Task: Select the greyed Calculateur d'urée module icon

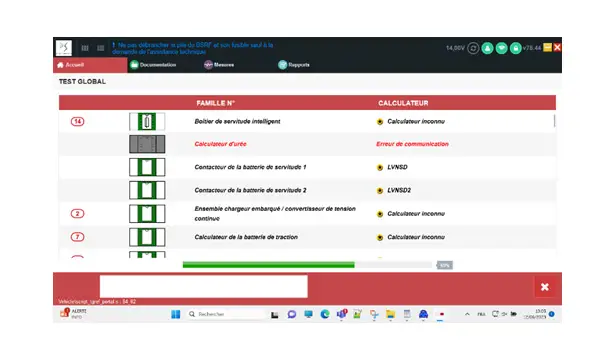Action: point(147,144)
